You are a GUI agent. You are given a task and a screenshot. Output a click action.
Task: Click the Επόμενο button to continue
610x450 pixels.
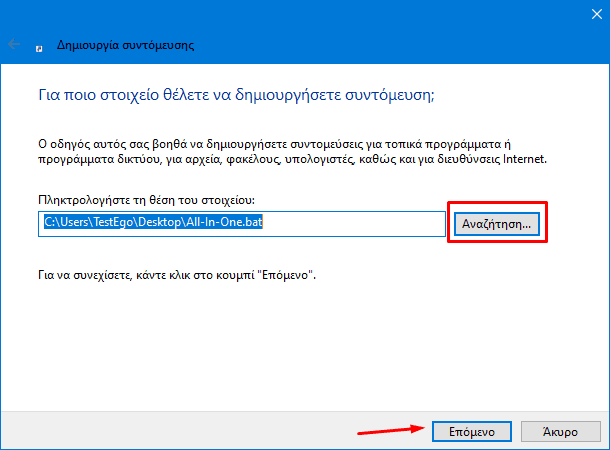click(x=472, y=432)
